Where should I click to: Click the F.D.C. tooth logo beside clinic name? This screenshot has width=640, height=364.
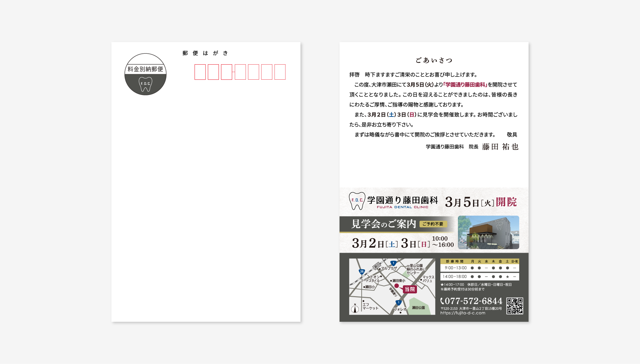click(x=357, y=201)
